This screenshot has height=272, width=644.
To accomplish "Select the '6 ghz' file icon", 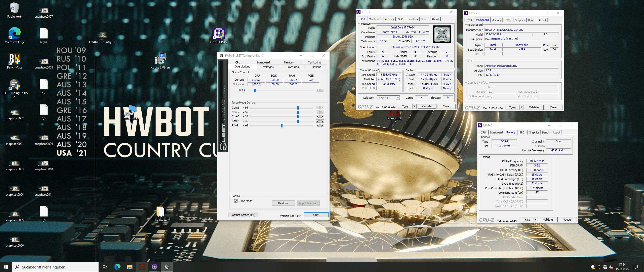I will [x=44, y=36].
